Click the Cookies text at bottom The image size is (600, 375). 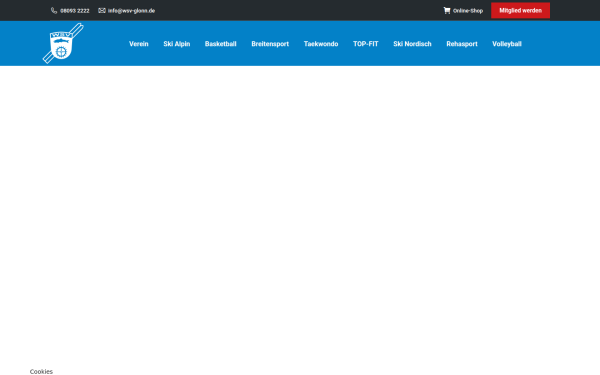[41, 371]
